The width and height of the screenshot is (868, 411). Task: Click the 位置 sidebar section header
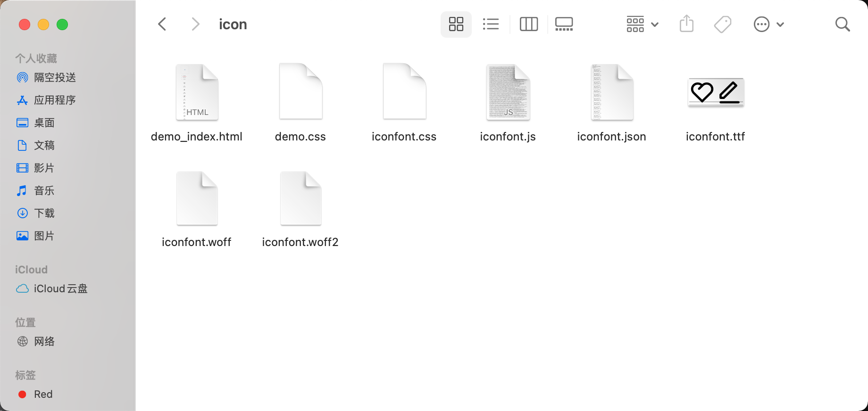(x=25, y=322)
